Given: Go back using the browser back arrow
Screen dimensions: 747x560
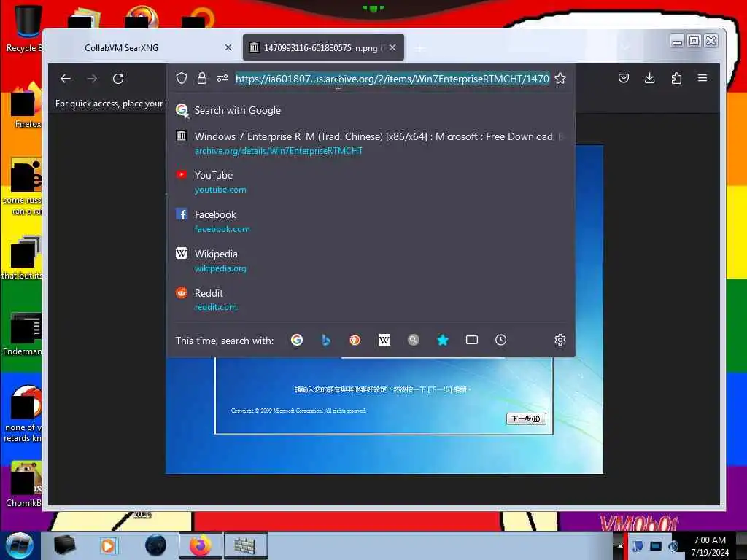Looking at the screenshot, I should [x=66, y=79].
